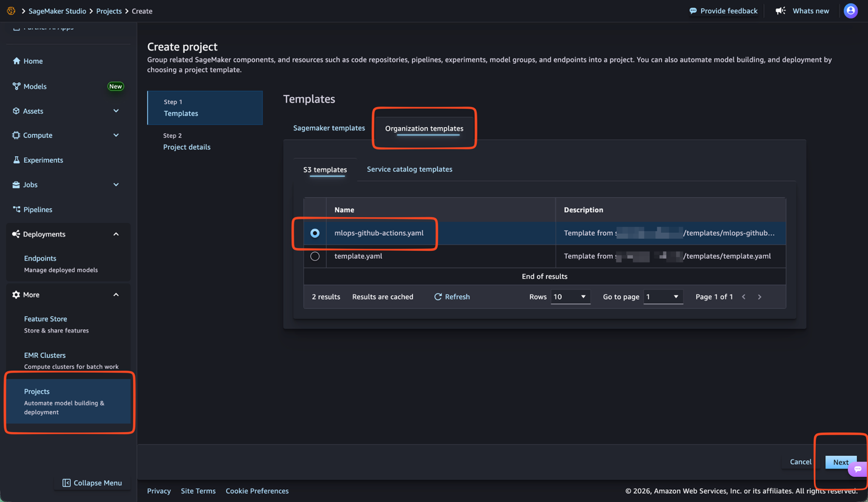Collapse the Deployments sidebar section
This screenshot has height=502, width=868.
(x=116, y=234)
